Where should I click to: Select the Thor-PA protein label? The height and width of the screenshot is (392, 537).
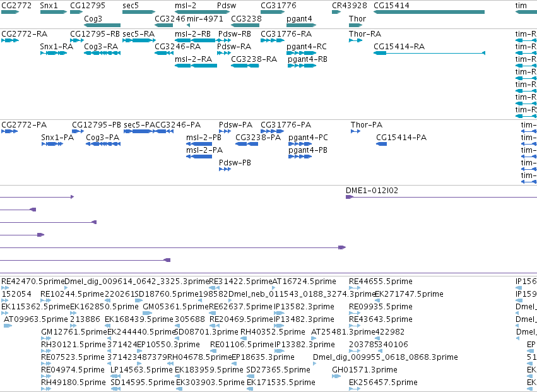[367, 125]
